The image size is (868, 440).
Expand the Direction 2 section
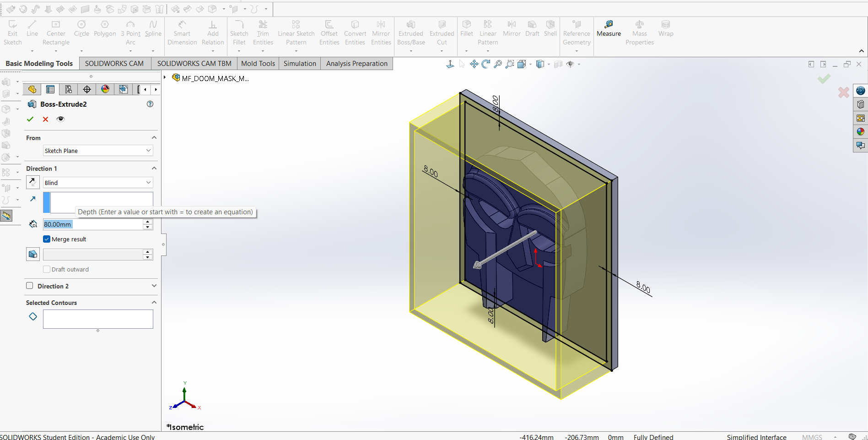[154, 286]
